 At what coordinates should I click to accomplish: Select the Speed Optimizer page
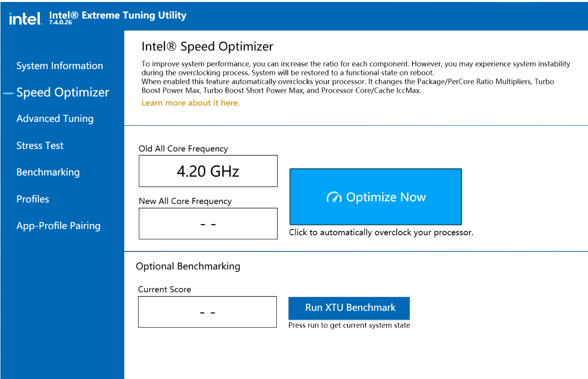[x=62, y=92]
